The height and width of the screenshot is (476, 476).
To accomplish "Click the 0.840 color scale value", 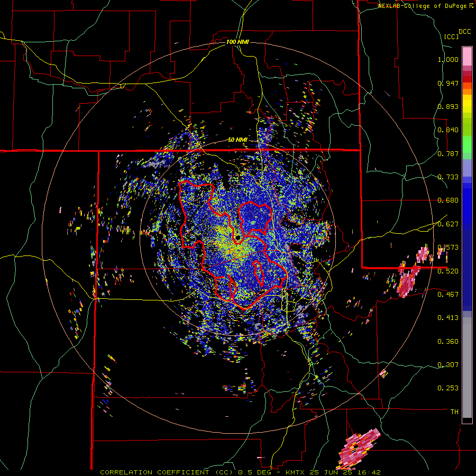I will point(448,130).
